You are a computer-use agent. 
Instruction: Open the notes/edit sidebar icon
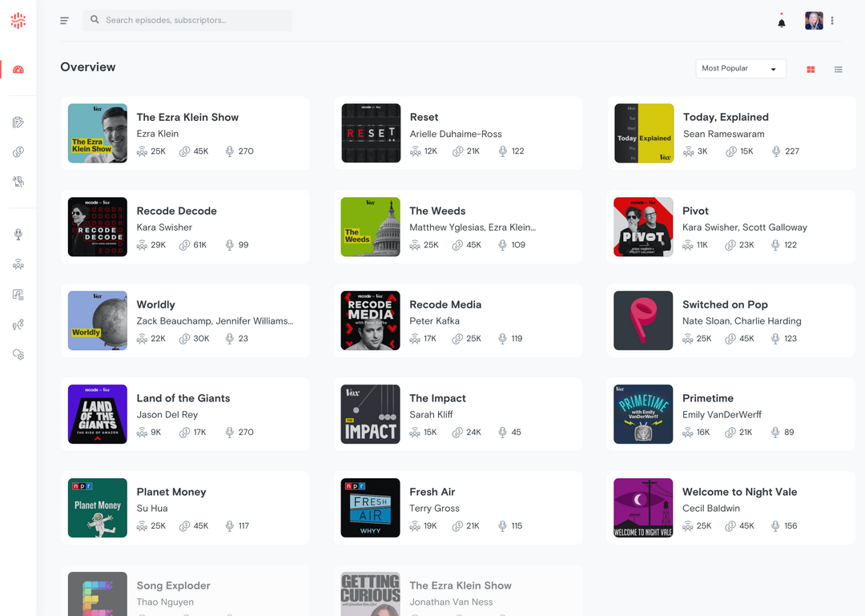pos(18,122)
